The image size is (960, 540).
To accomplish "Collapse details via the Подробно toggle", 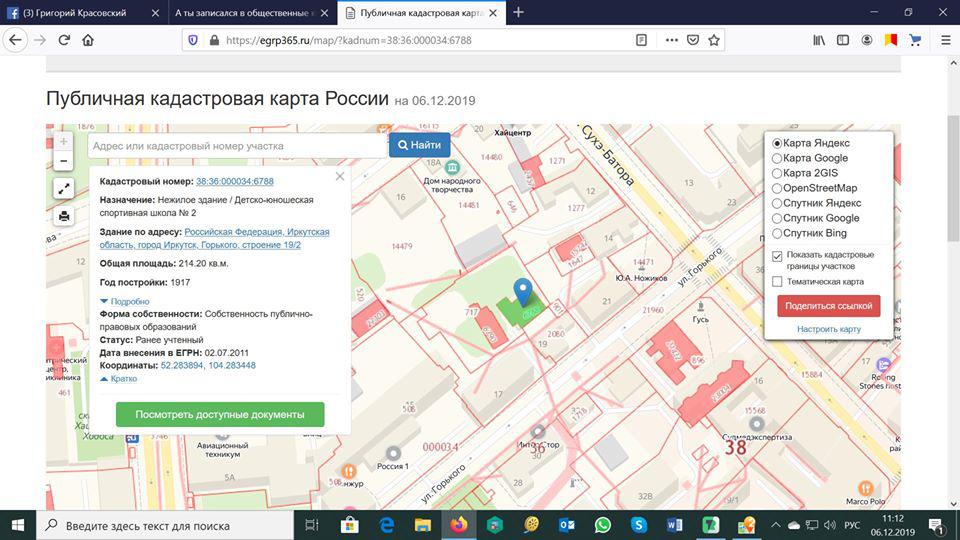I will click(125, 301).
